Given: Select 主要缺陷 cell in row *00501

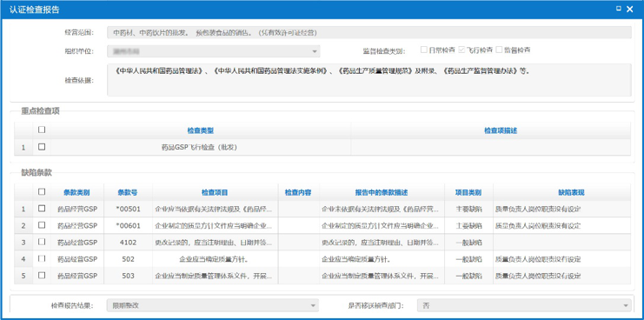Looking at the screenshot, I should pyautogui.click(x=468, y=209).
